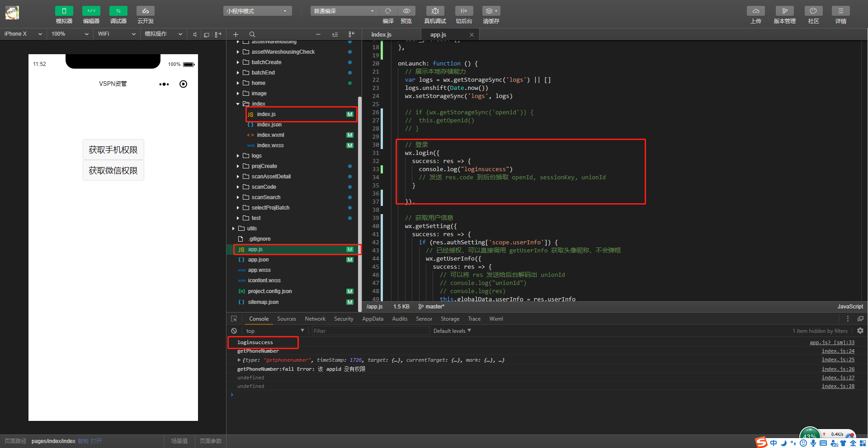Open the app.js? [sm]:33 source link

832,342
